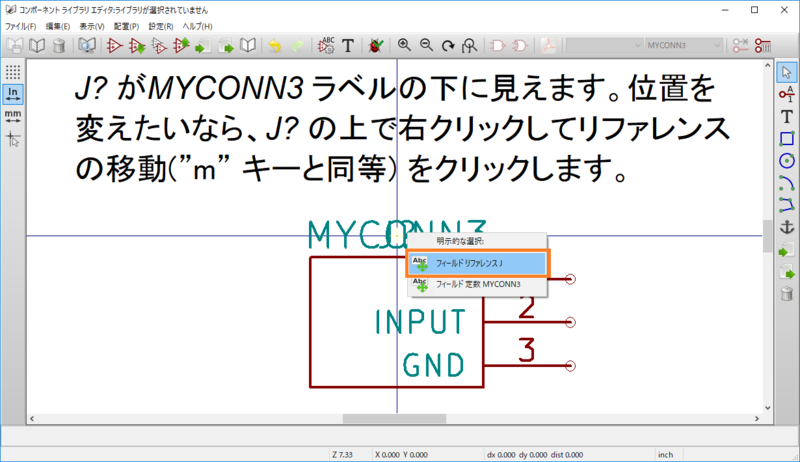Show normal body style gate
Image resolution: width=800 pixels, height=462 pixels.
pyautogui.click(x=497, y=46)
